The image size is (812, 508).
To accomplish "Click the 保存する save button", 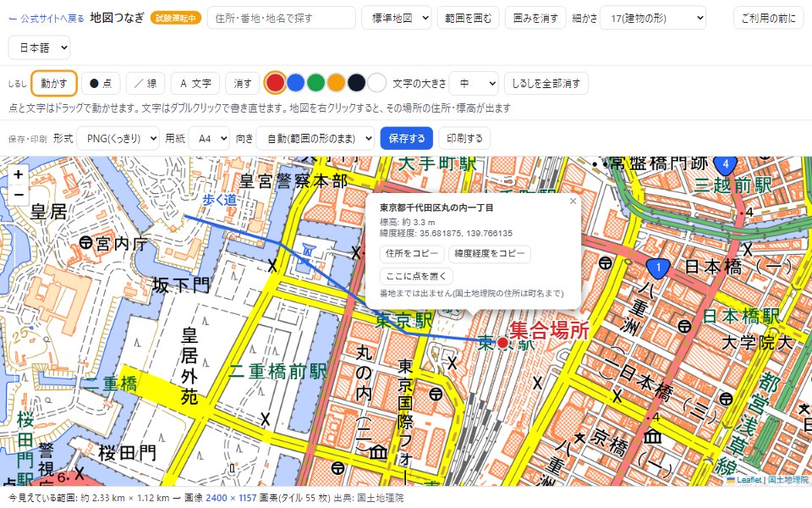I will click(x=407, y=138).
